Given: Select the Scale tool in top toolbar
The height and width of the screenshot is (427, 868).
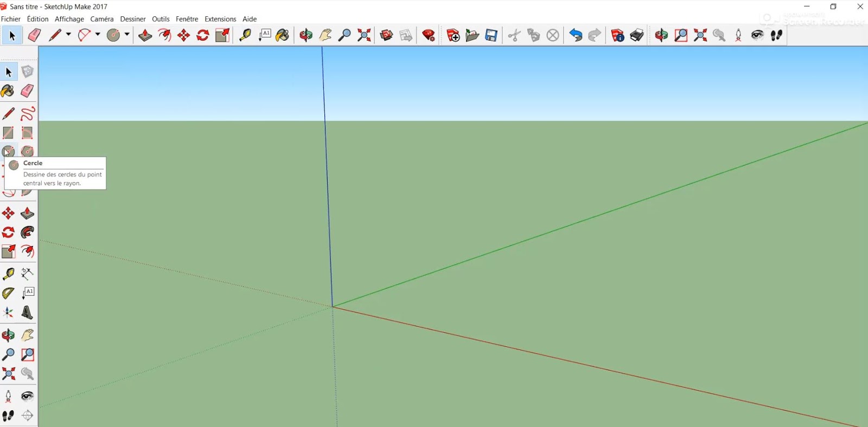Looking at the screenshot, I should click(222, 35).
